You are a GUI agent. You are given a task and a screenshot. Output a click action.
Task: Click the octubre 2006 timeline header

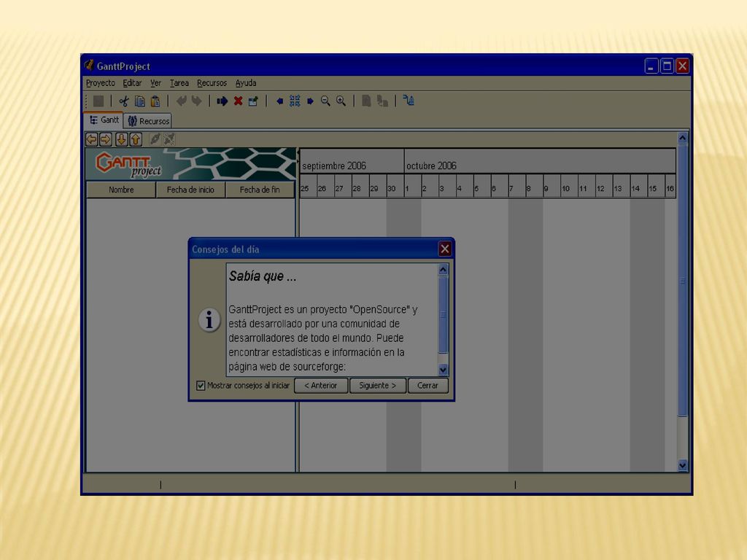(540, 161)
